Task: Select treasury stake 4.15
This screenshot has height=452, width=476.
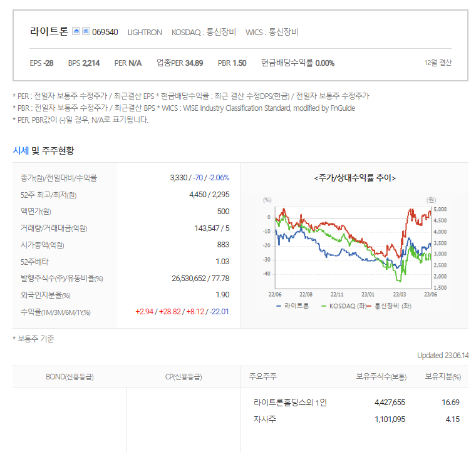Action: point(453,419)
